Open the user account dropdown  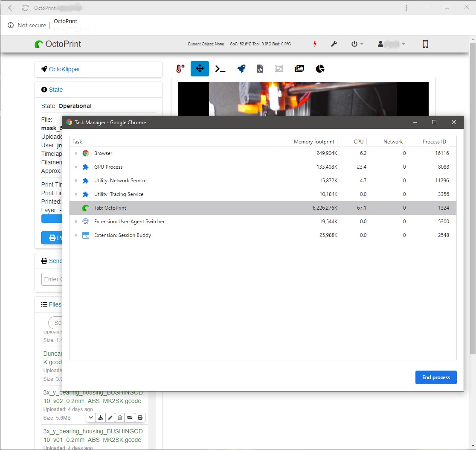click(x=391, y=44)
